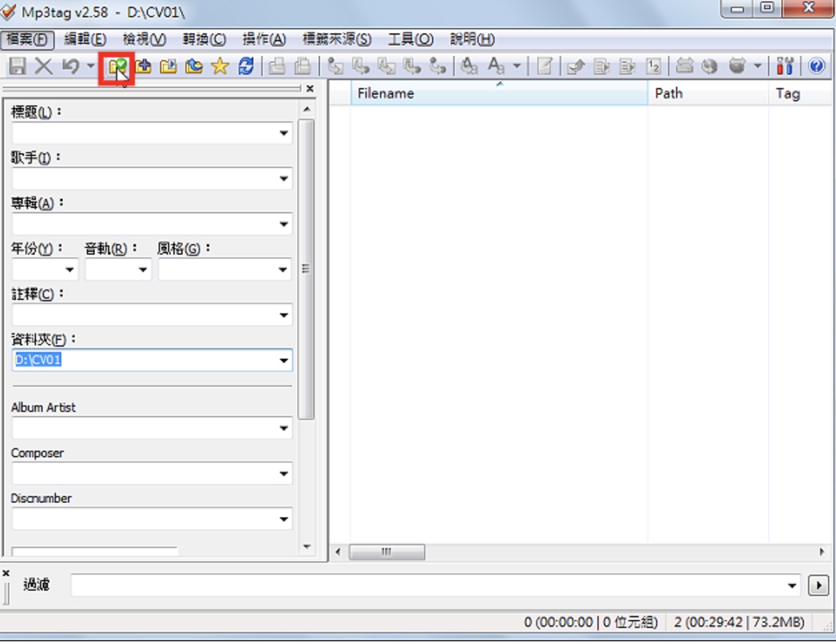This screenshot has width=836, height=644.
Task: Click the Filename to Tag converter icon
Action: (361, 66)
